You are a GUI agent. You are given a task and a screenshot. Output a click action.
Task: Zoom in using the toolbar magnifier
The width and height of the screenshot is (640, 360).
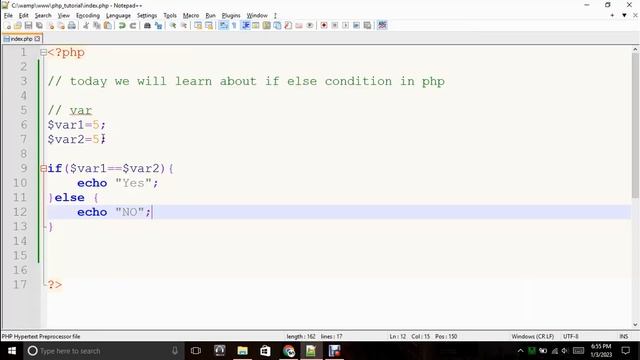point(173,26)
